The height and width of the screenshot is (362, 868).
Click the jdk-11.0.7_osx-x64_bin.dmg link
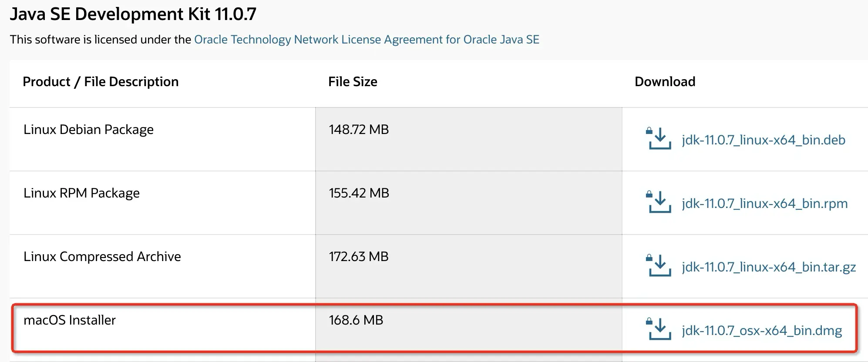[762, 331]
